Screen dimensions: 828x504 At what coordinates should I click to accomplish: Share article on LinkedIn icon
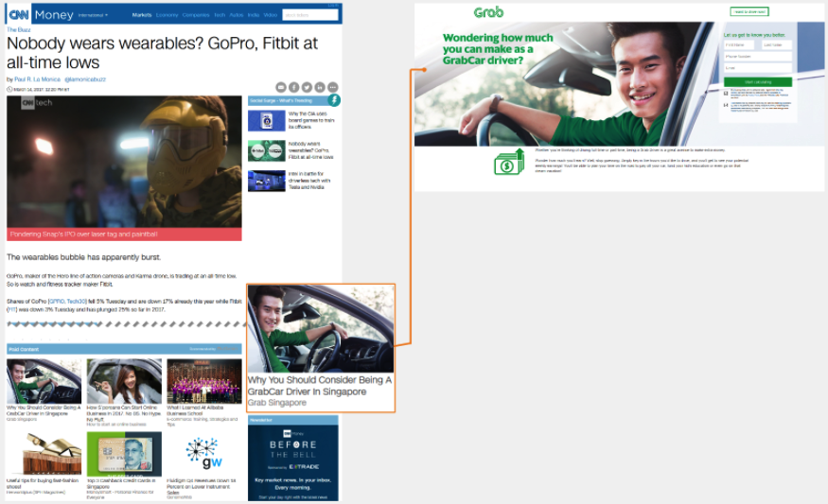pyautogui.click(x=321, y=87)
